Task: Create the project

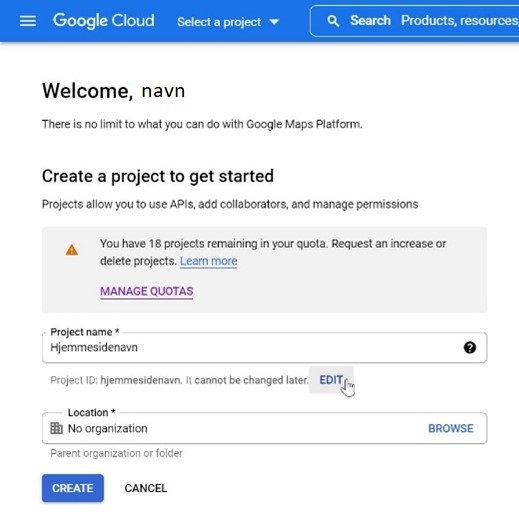Action: tap(73, 488)
